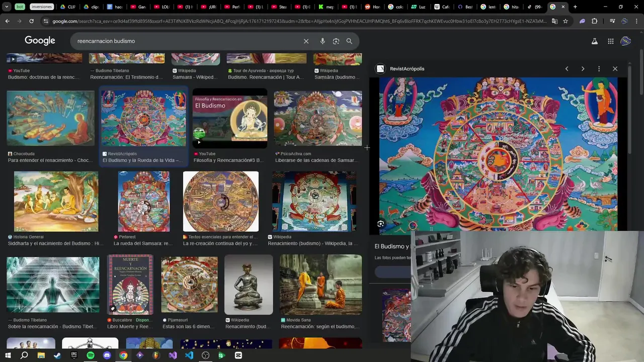Switch to the 'Luz' tab
The width and height of the screenshot is (644, 362).
click(419, 7)
